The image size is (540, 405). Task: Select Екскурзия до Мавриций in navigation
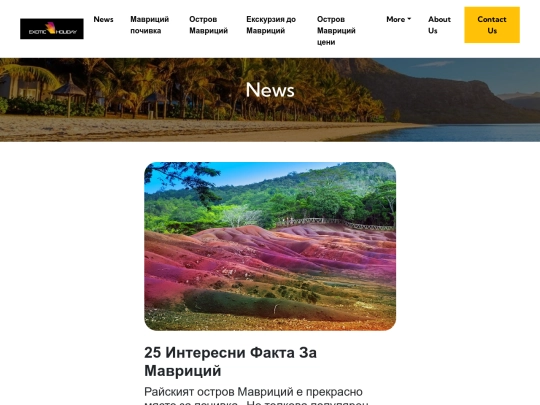click(x=271, y=25)
